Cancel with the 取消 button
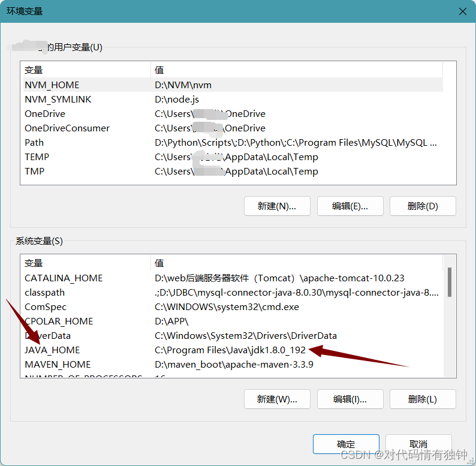Viewport: 476px width, 466px height. 418,444
